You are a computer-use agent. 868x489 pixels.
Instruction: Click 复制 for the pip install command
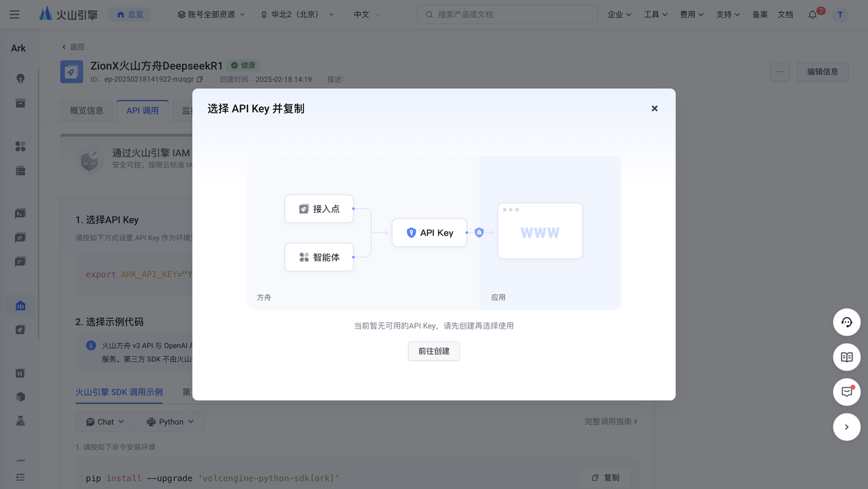click(606, 477)
